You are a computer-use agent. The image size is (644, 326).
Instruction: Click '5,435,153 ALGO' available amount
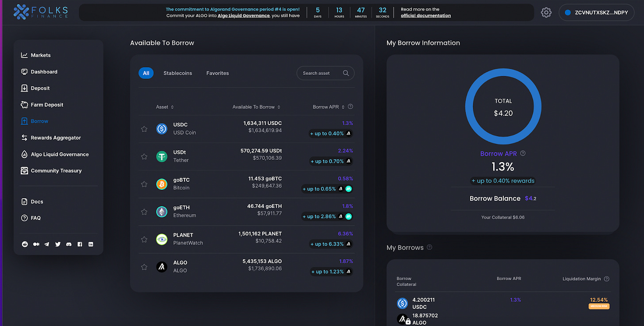[x=262, y=261]
